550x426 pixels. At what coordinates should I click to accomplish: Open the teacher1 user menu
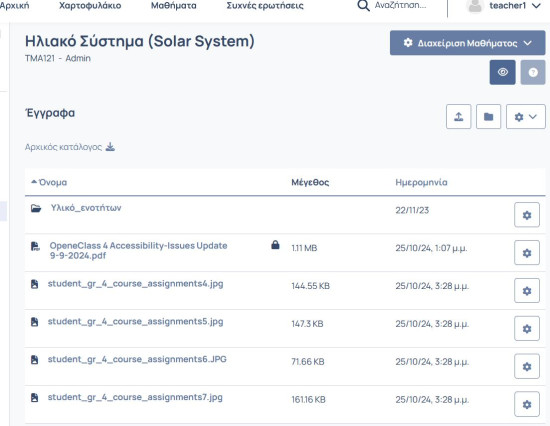(503, 6)
